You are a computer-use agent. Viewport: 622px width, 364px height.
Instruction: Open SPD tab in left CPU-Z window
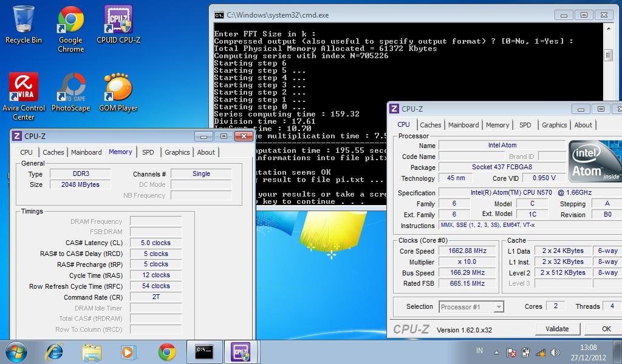pyautogui.click(x=148, y=152)
